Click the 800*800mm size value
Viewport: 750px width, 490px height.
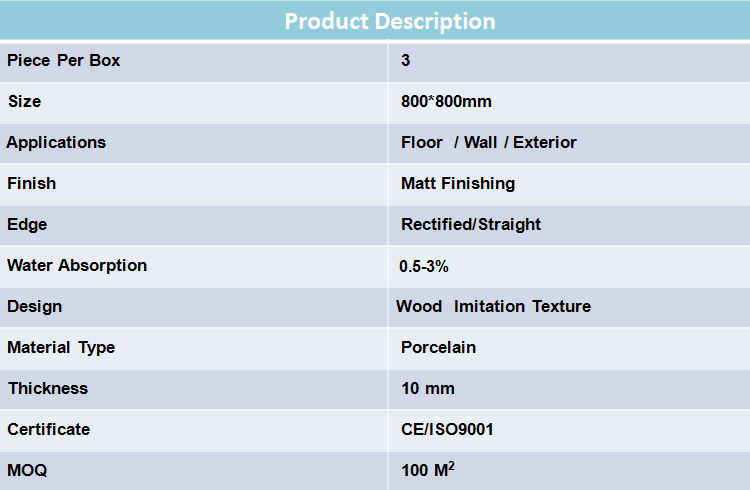(x=446, y=101)
